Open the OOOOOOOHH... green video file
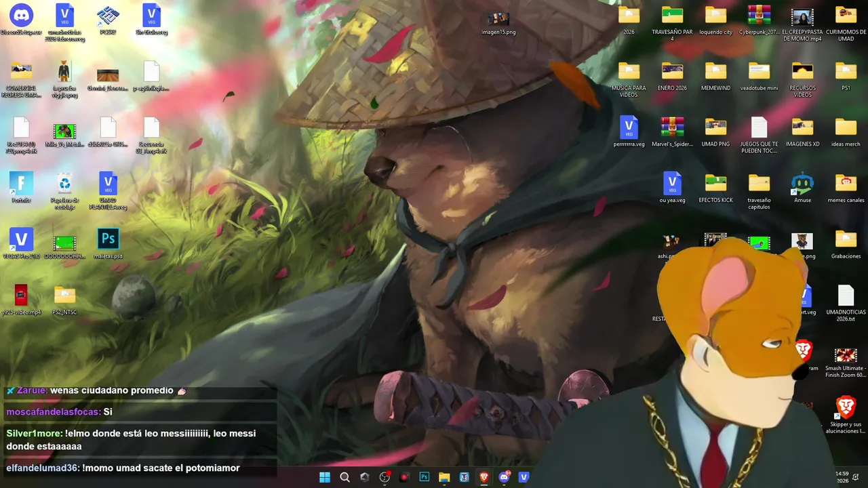This screenshot has width=868, height=488. [x=64, y=244]
